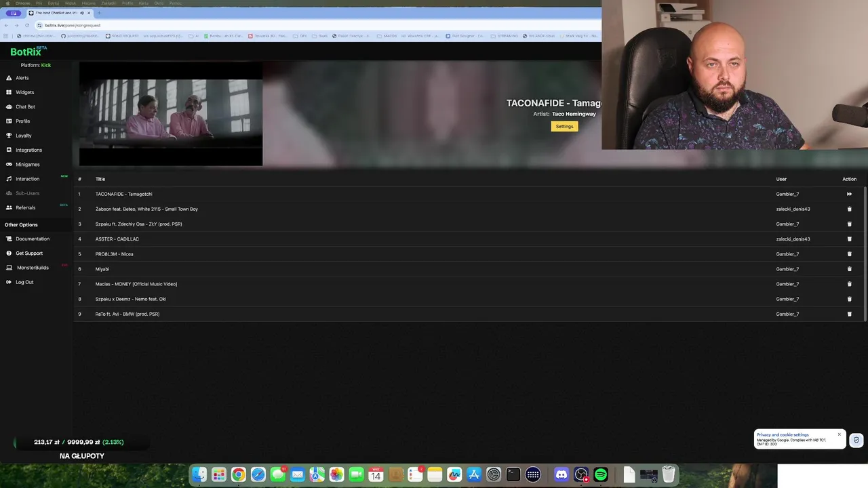Screen dimensions: 868x488
Task: Click the Title column header
Action: pos(100,179)
